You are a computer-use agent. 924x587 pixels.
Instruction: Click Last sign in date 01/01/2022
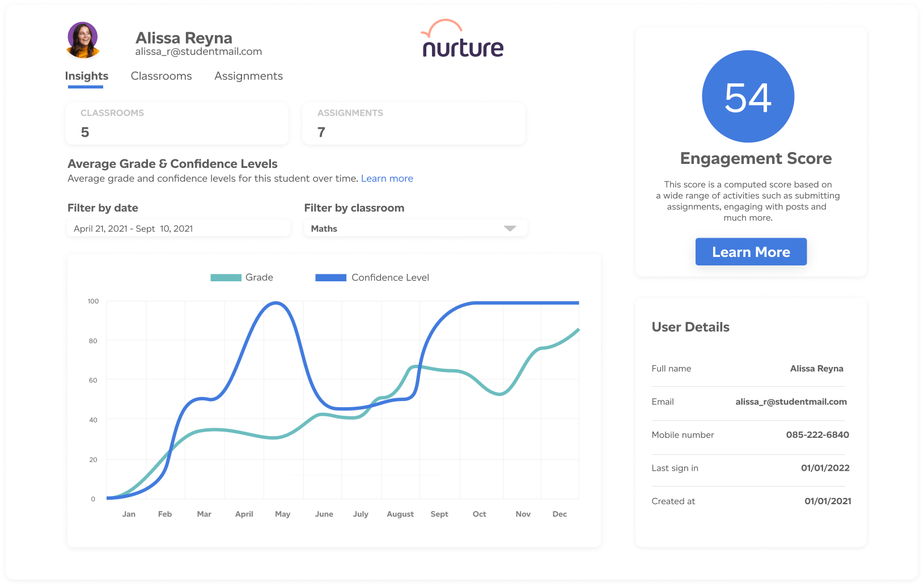[x=825, y=468]
